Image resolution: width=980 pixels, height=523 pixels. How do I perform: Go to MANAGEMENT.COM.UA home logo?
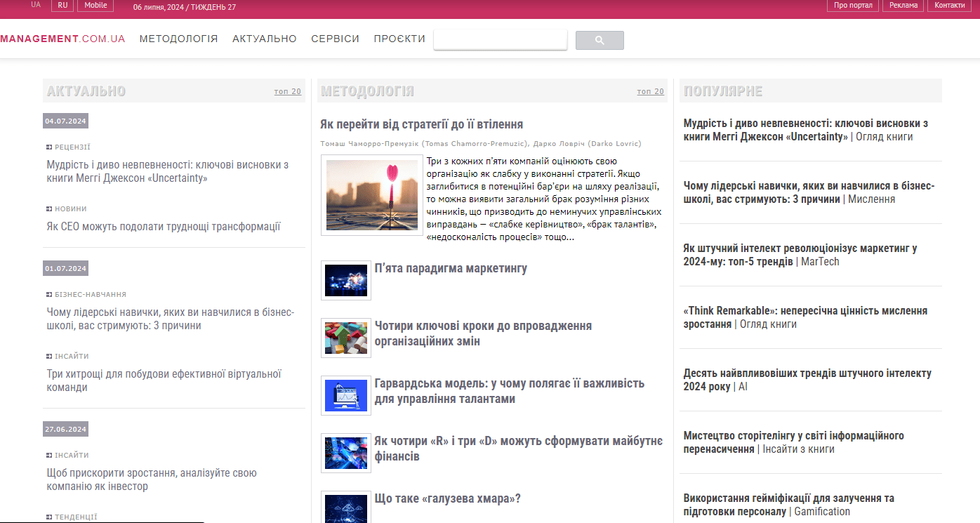(62, 39)
